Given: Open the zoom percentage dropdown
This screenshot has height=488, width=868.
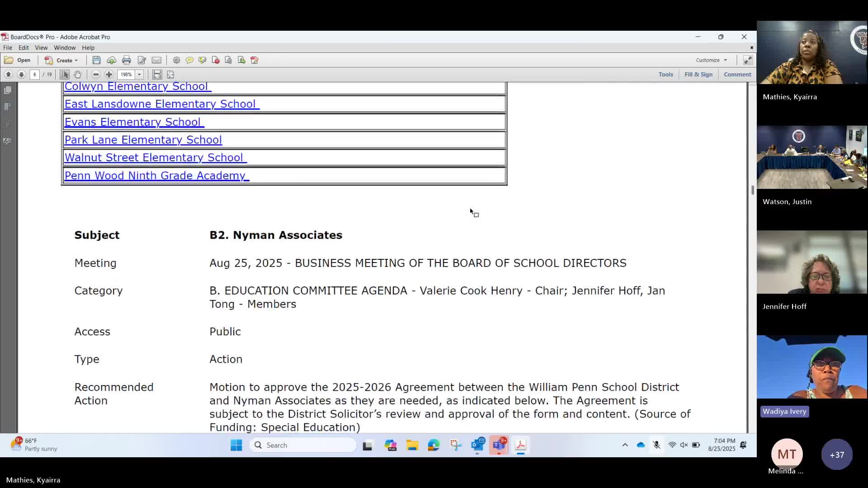Looking at the screenshot, I should point(139,75).
